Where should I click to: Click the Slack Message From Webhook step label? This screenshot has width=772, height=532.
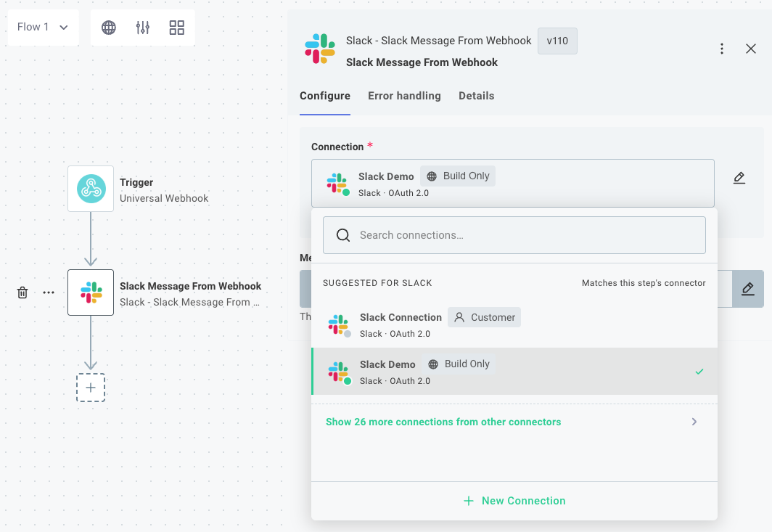point(191,286)
